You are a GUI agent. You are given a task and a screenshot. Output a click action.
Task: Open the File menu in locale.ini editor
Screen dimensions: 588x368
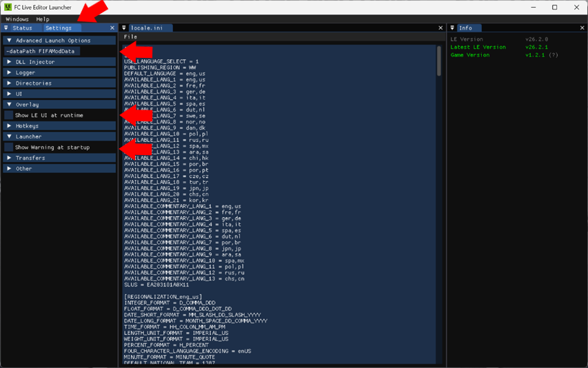coord(130,37)
